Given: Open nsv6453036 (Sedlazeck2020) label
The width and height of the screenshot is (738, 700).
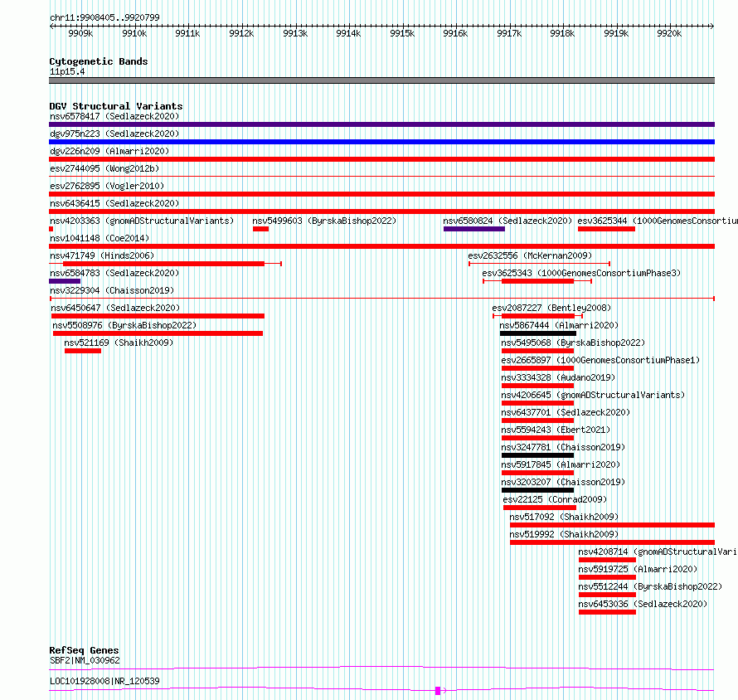Looking at the screenshot, I should [x=643, y=604].
